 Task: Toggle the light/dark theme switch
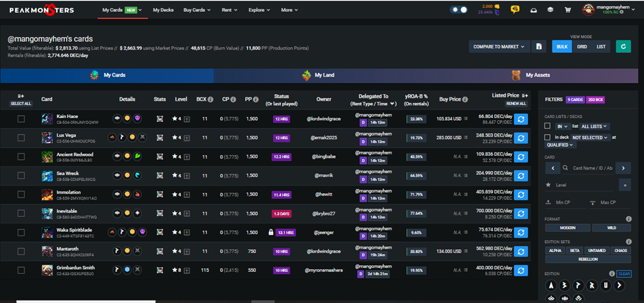458,10
